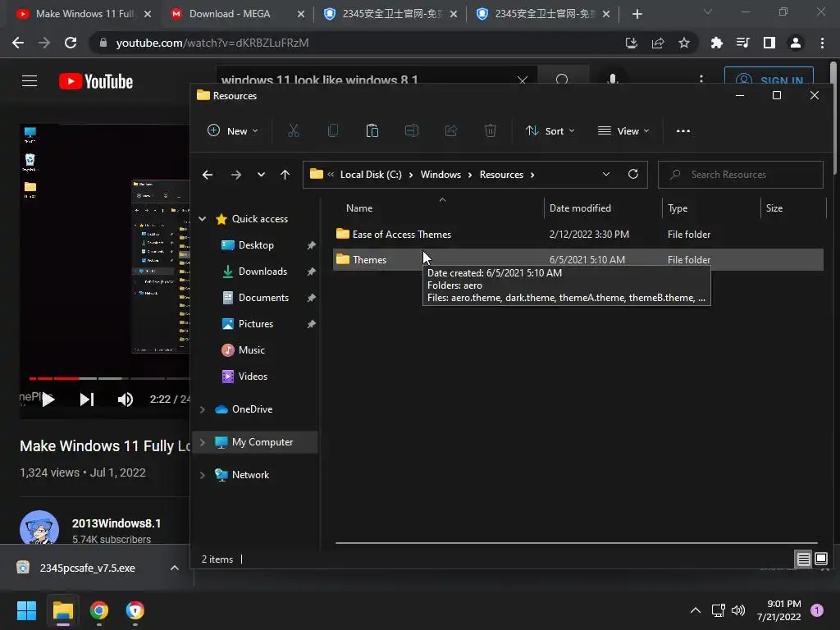840x630 pixels.
Task: Click Chrome icon on taskbar
Action: pyautogui.click(x=99, y=610)
